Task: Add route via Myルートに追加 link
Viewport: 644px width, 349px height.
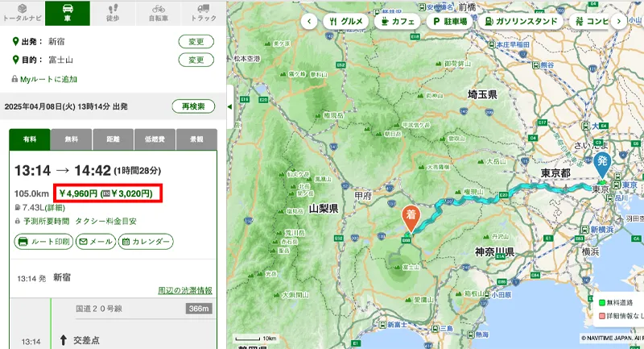Action: tap(48, 79)
